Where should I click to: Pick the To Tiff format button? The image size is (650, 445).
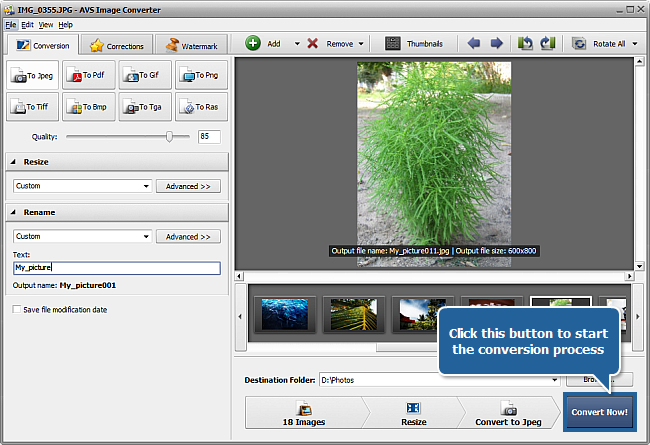(x=32, y=107)
